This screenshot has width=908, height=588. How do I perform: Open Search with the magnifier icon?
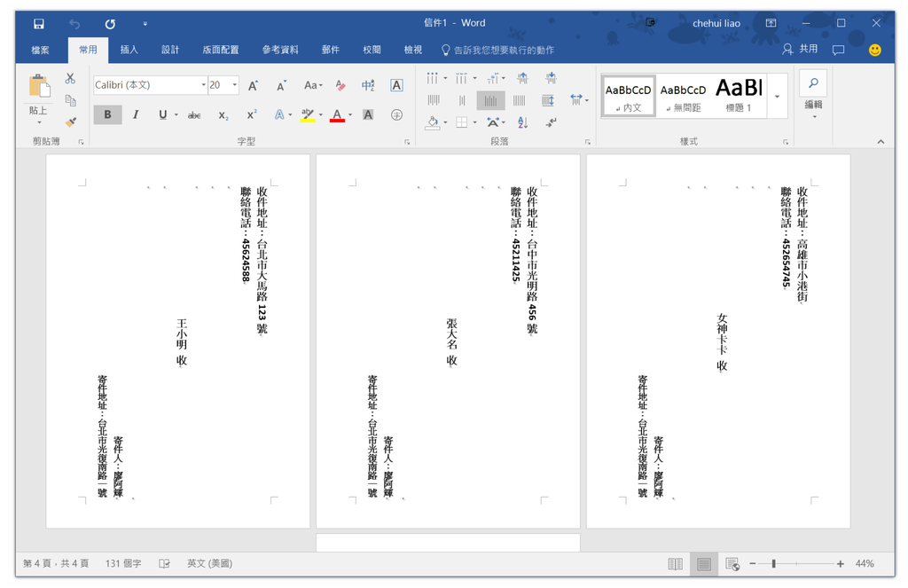tap(814, 82)
